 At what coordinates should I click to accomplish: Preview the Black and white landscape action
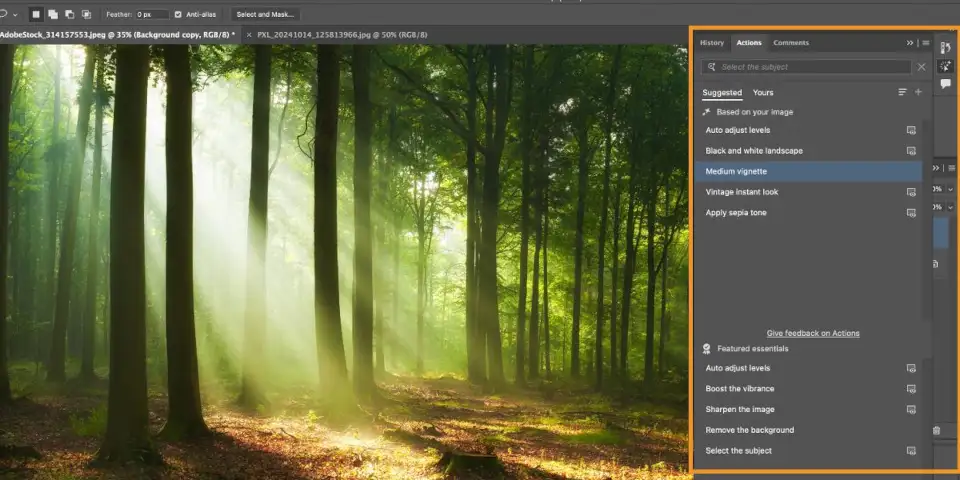coord(911,151)
